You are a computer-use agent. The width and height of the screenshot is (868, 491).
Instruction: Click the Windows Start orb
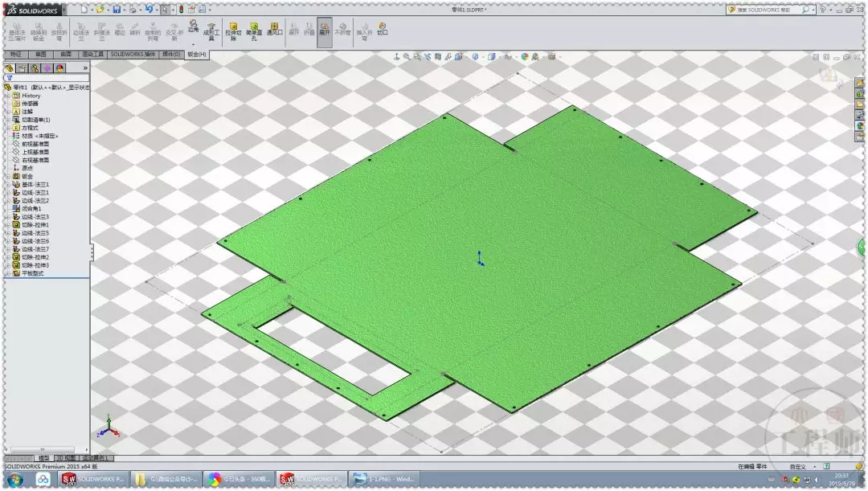point(14,480)
